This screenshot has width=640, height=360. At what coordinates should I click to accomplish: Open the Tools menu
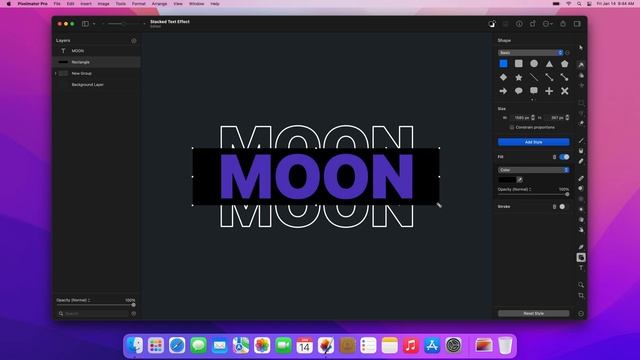coord(121,4)
